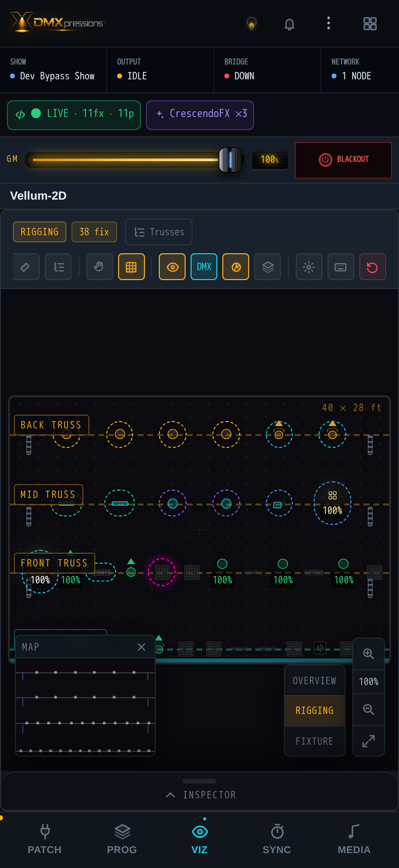This screenshot has width=399, height=868.
Task: Switch to the OVERVIEW view mode
Action: click(x=315, y=681)
